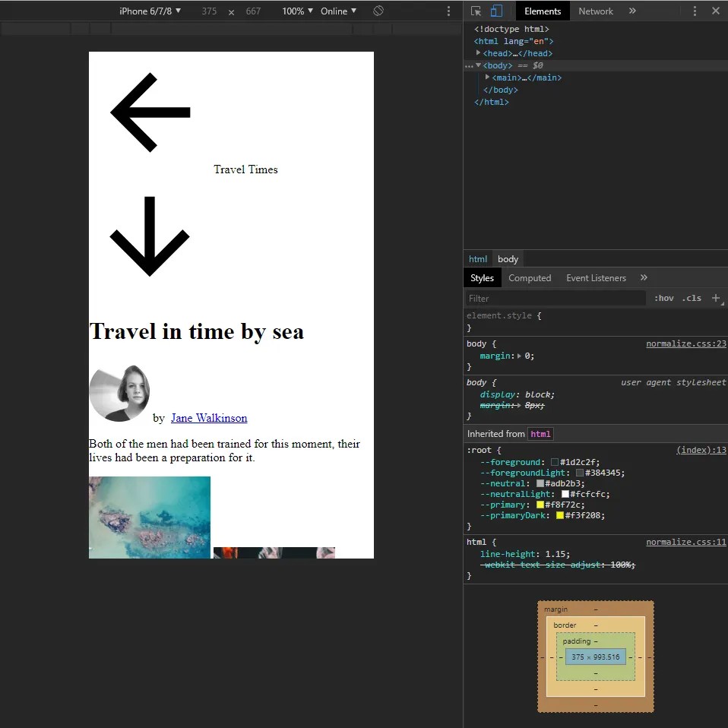Viewport: 728px width, 728px height.
Task: Activate the inspect element picker icon
Action: [x=476, y=11]
